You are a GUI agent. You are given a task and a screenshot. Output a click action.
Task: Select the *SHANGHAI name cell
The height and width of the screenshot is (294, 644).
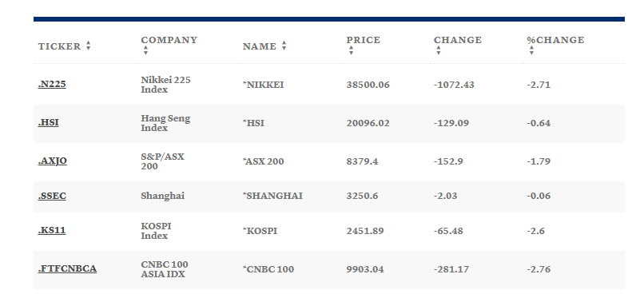tap(272, 196)
